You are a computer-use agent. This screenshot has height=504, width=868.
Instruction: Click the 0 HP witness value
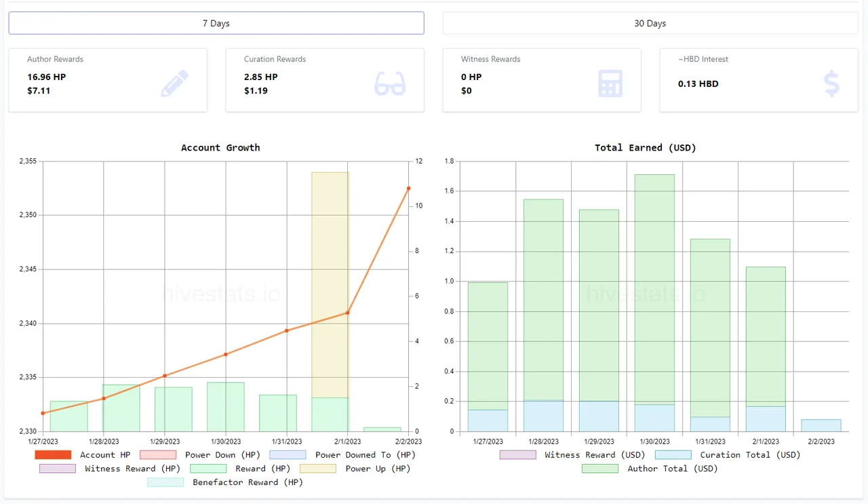pyautogui.click(x=471, y=77)
